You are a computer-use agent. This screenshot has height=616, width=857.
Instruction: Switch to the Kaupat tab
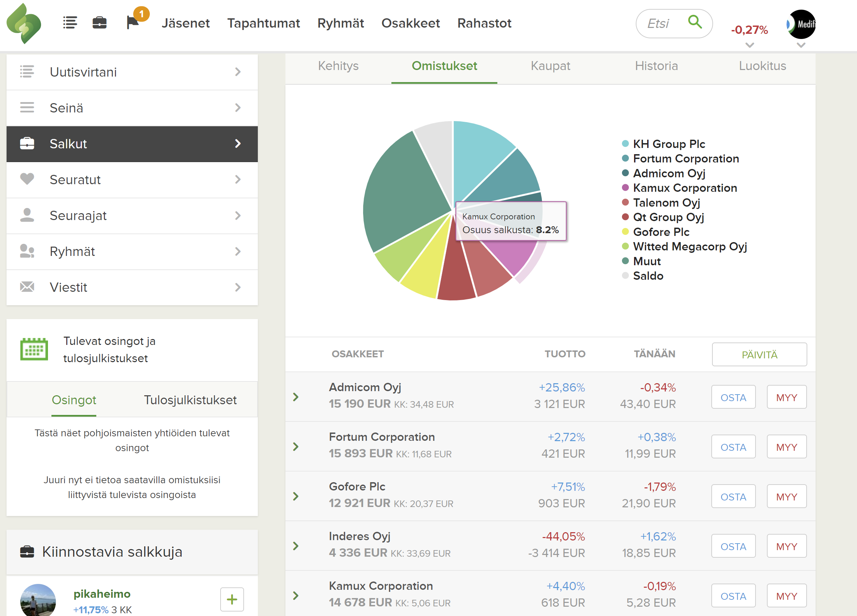click(x=550, y=66)
